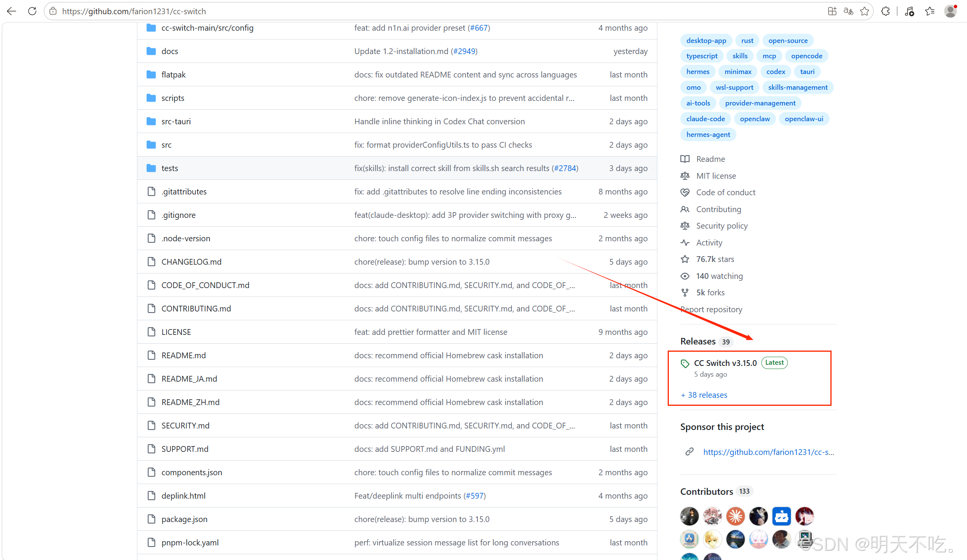This screenshot has height=560, width=967.
Task: Open the commit 'Handle inline thinking in Codex Chat conversion'
Action: (x=439, y=122)
